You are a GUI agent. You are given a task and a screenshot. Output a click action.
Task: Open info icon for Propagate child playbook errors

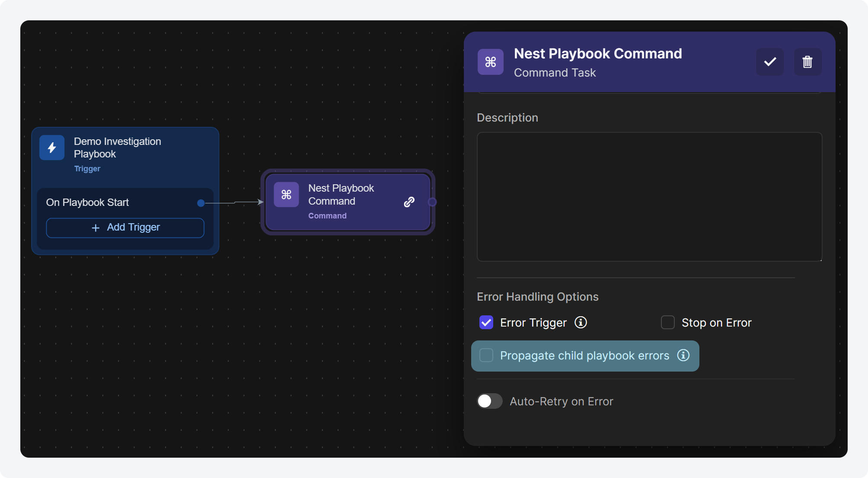point(683,355)
